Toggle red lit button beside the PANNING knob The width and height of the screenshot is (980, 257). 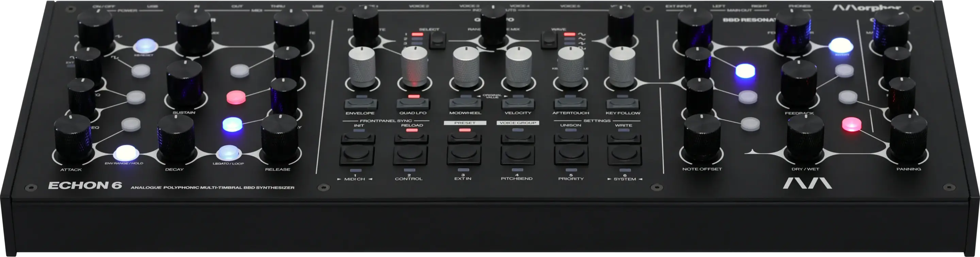click(x=852, y=124)
